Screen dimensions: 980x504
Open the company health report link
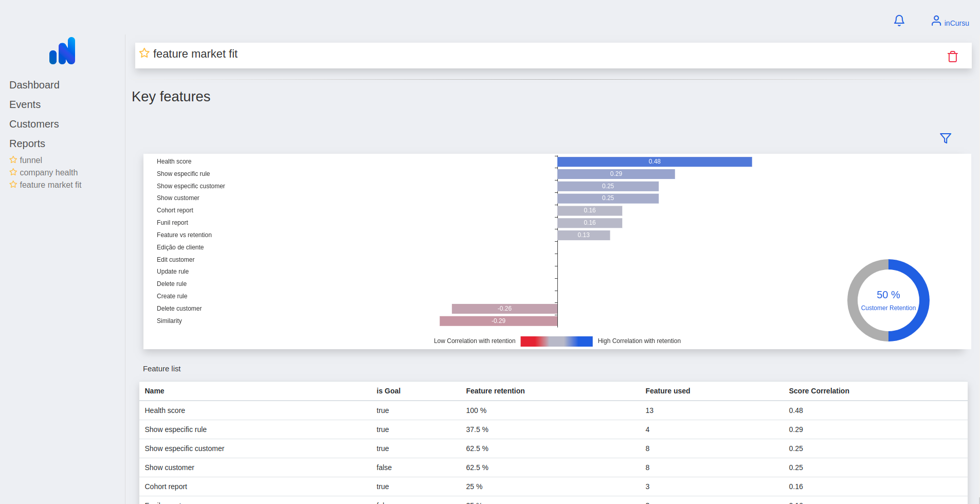[x=48, y=172]
